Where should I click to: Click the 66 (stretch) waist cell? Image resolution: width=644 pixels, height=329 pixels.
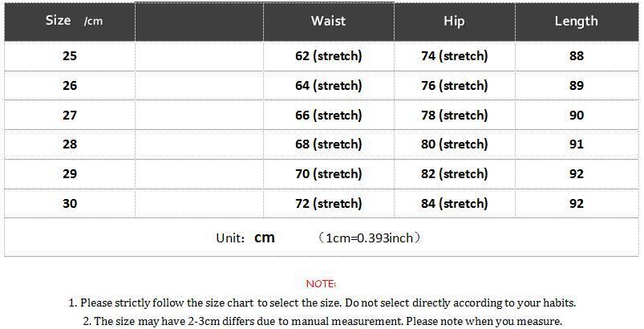pos(328,116)
